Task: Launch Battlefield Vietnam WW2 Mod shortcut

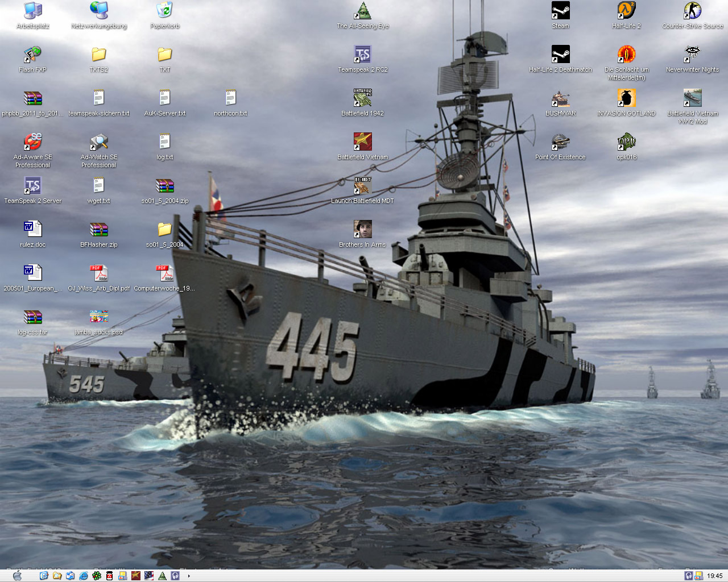Action: (x=693, y=107)
